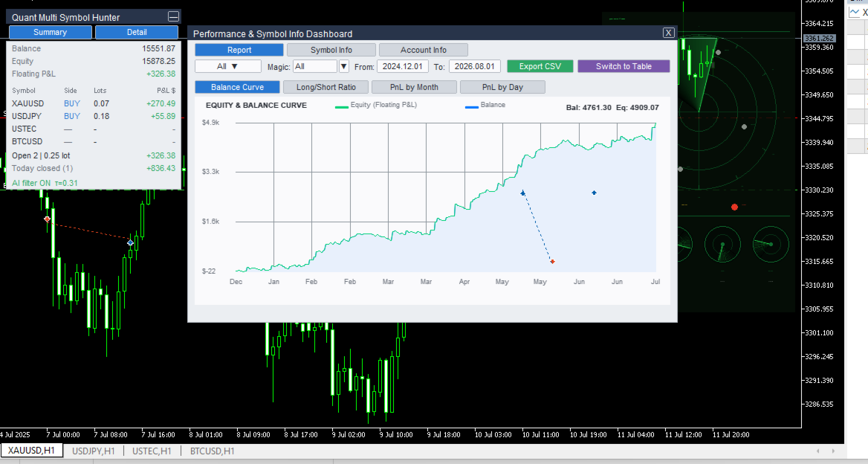Screen dimensions: 868x464
Task: Click the red dot on radar display
Action: pos(734,207)
